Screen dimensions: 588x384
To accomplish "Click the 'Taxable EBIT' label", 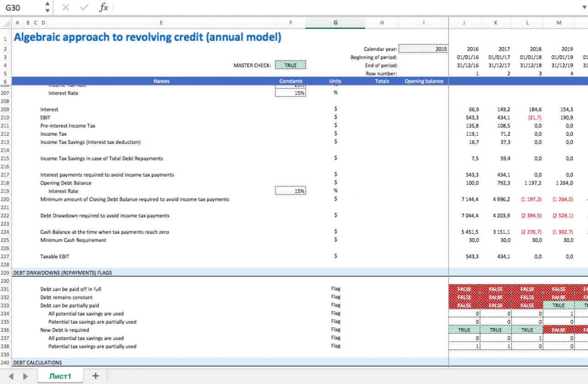I will [55, 256].
